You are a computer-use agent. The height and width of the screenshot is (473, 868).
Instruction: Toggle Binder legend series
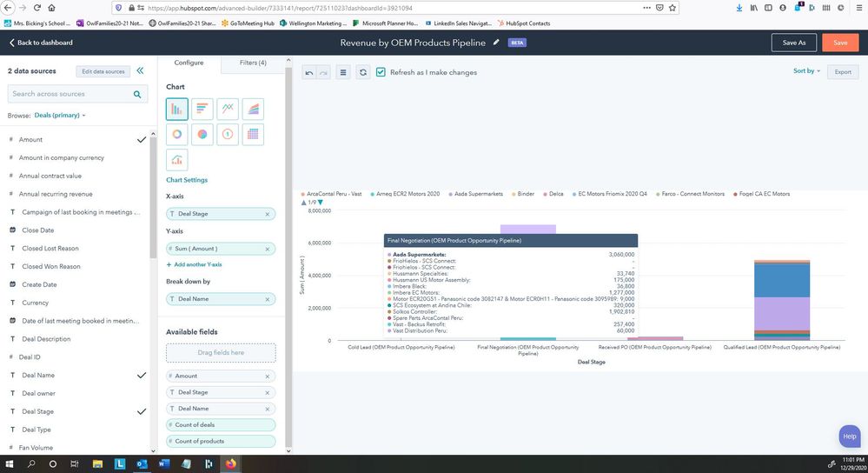(523, 194)
